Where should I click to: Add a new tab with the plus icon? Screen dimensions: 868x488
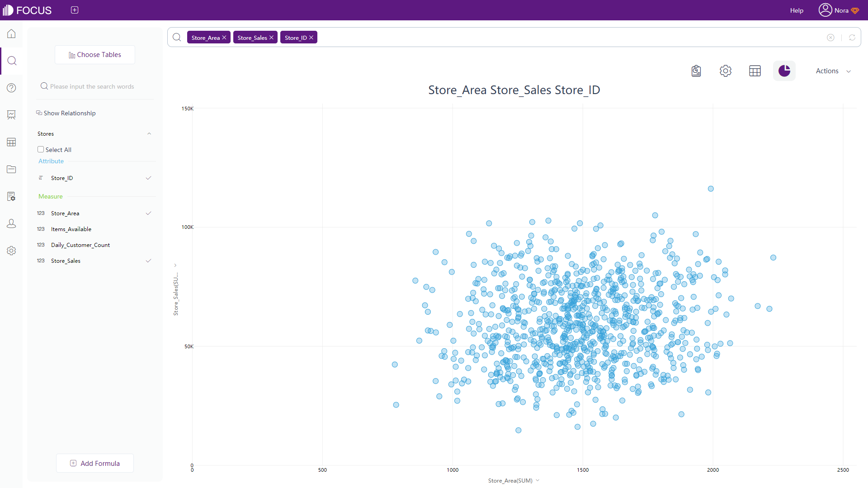pyautogui.click(x=75, y=10)
